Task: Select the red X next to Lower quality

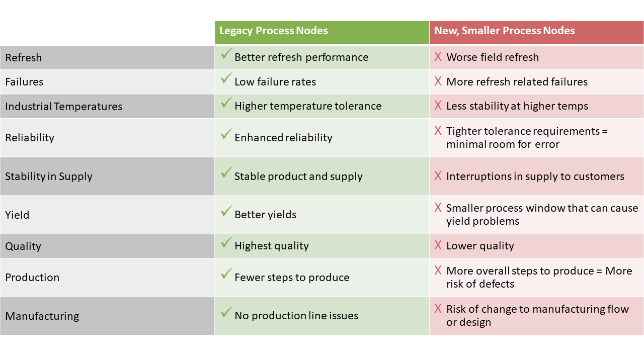Action: click(x=438, y=245)
